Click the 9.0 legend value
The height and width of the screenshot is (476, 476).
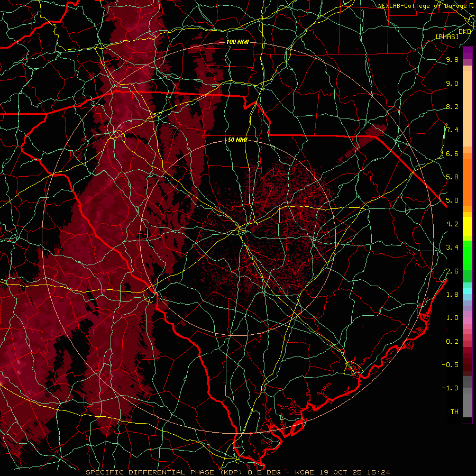(x=452, y=83)
